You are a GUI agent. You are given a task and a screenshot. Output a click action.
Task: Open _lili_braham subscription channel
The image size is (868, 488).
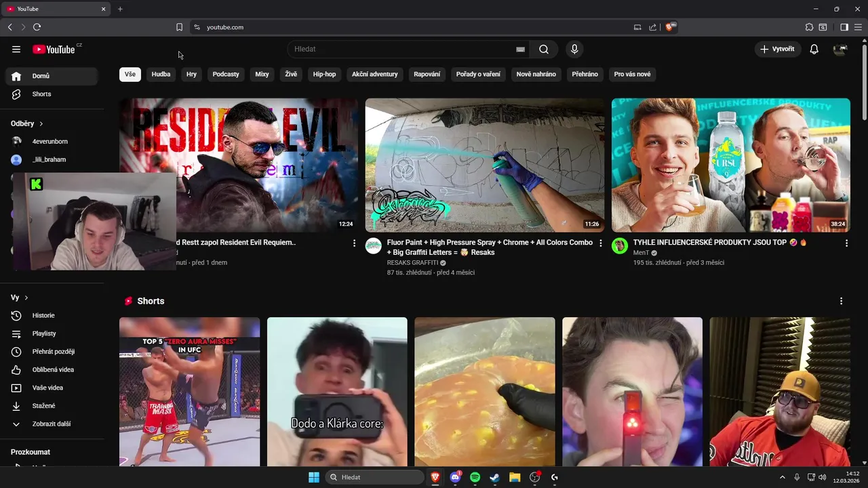point(52,160)
